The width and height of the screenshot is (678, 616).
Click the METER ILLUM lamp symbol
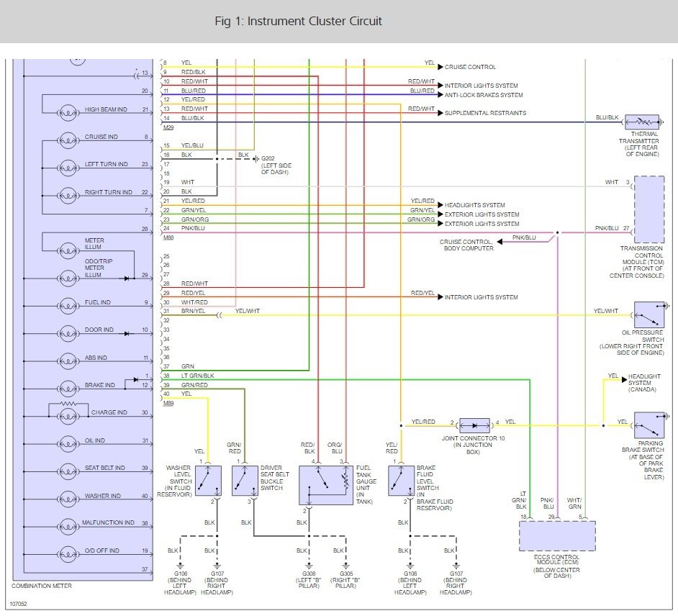point(68,251)
